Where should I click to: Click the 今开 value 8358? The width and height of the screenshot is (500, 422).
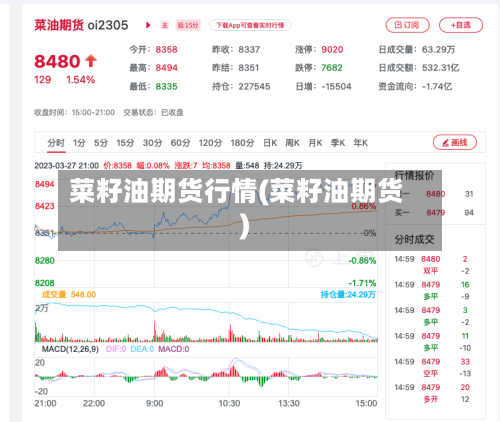[166, 50]
